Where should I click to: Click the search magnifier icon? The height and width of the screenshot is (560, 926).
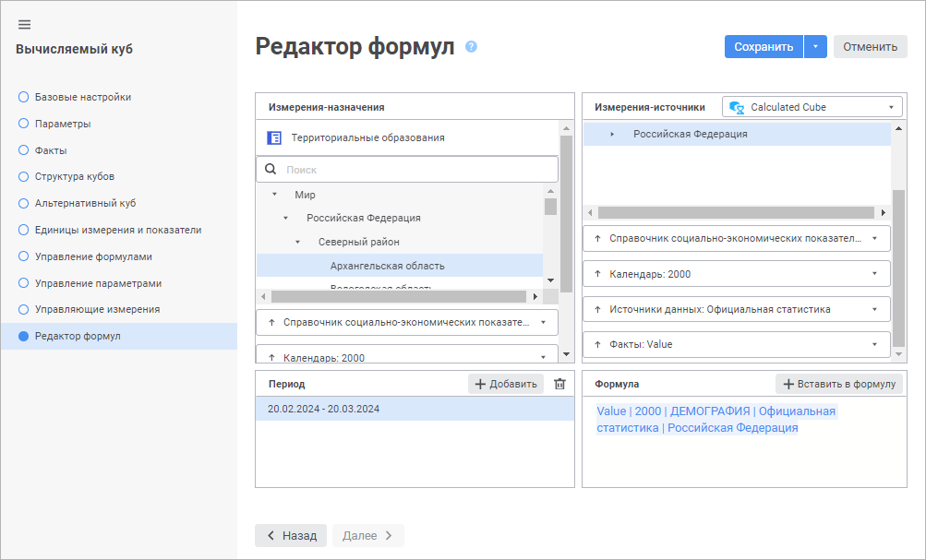[x=271, y=170]
